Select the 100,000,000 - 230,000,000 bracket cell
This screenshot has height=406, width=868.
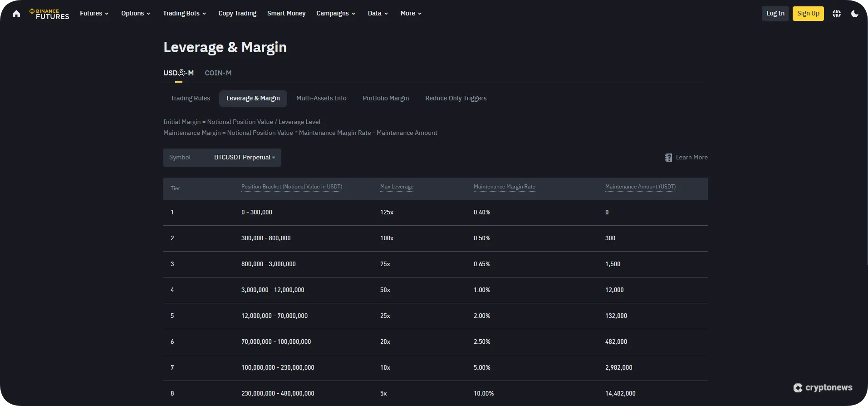278,368
